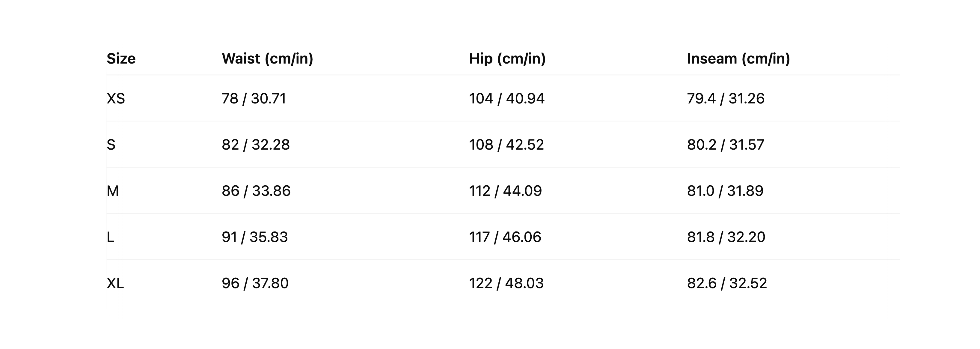The image size is (980, 349).
Task: Click the L inseam value 81.8 / 32.20
Action: point(726,237)
